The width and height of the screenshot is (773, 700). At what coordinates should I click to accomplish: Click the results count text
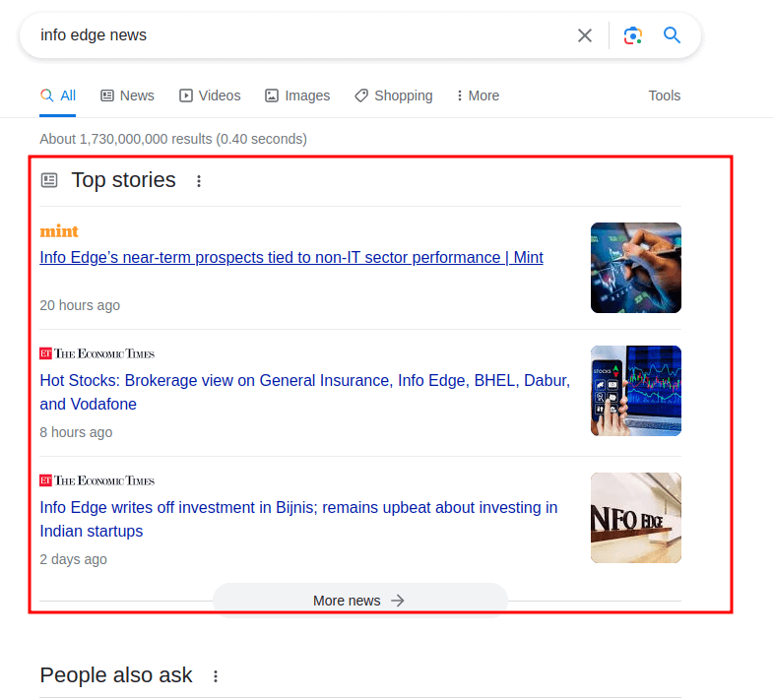[173, 139]
